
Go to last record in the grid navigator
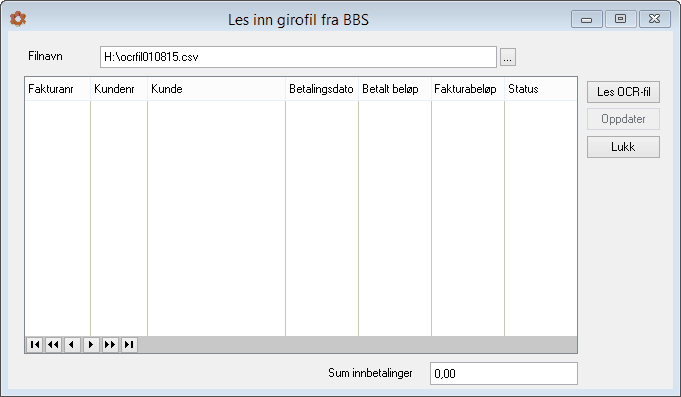[x=129, y=345]
